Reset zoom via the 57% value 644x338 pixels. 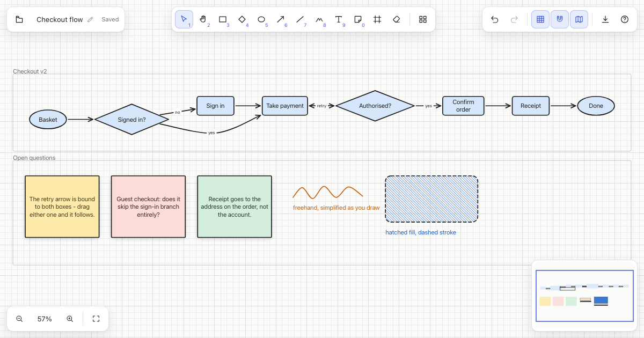[45, 319]
